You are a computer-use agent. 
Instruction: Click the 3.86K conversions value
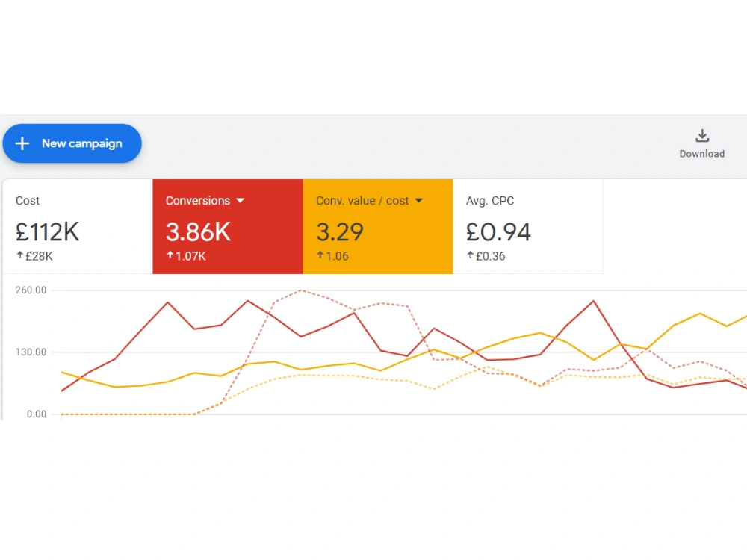(x=198, y=232)
